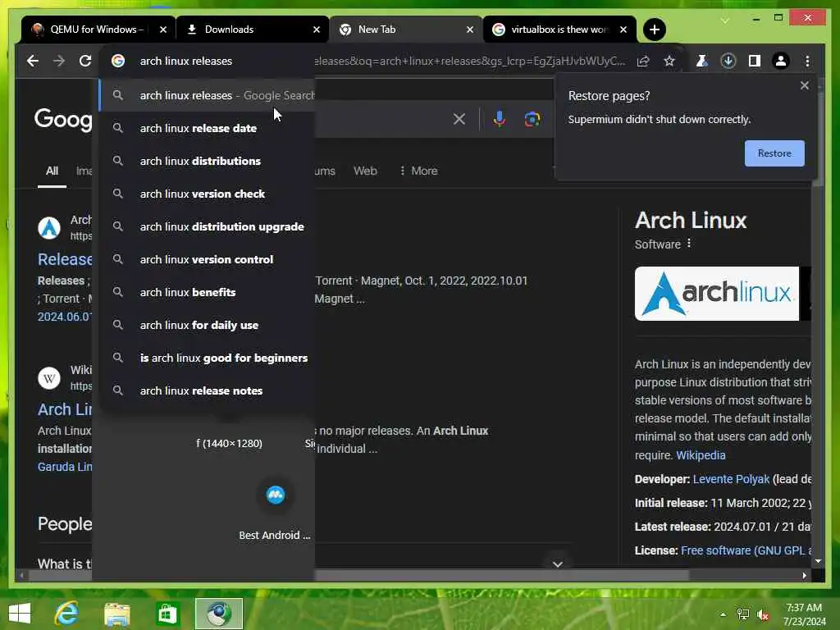Click the address bar text arch linux releases
840x630 pixels.
point(186,61)
